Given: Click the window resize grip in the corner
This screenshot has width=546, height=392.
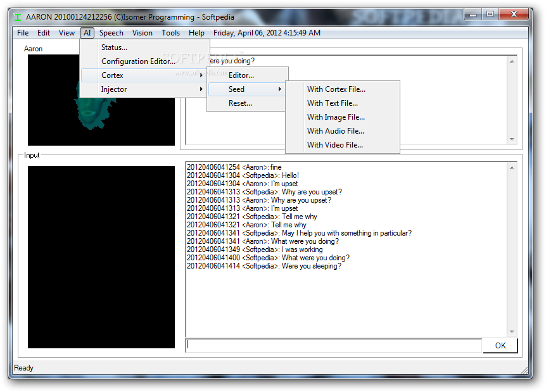Looking at the screenshot, I should (524, 370).
